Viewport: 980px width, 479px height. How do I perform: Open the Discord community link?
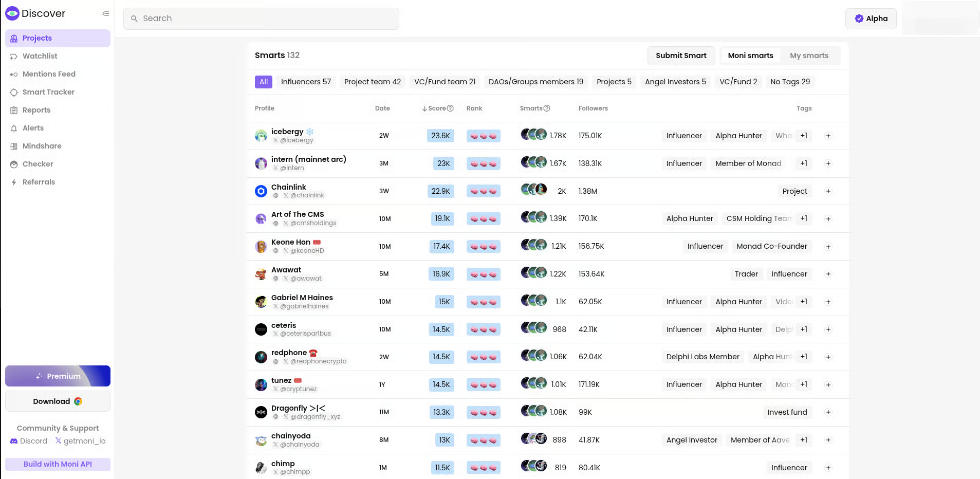[x=29, y=441]
